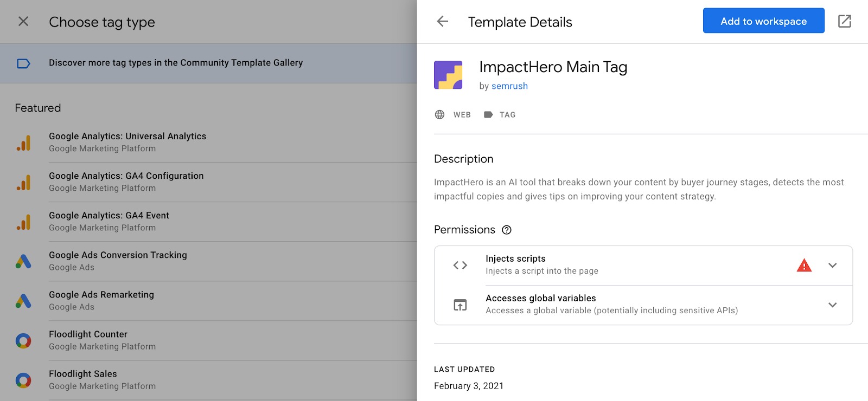Click the ImpactHero Main Tag logo
Screen dimensions: 868x401
(448, 75)
